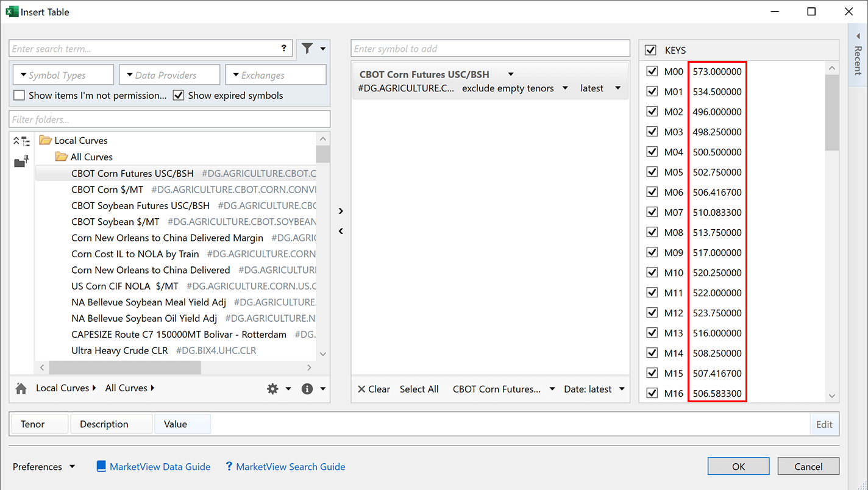The height and width of the screenshot is (490, 868).
Task: Select CBOT Corn $/MT curve
Action: pyautogui.click(x=107, y=190)
